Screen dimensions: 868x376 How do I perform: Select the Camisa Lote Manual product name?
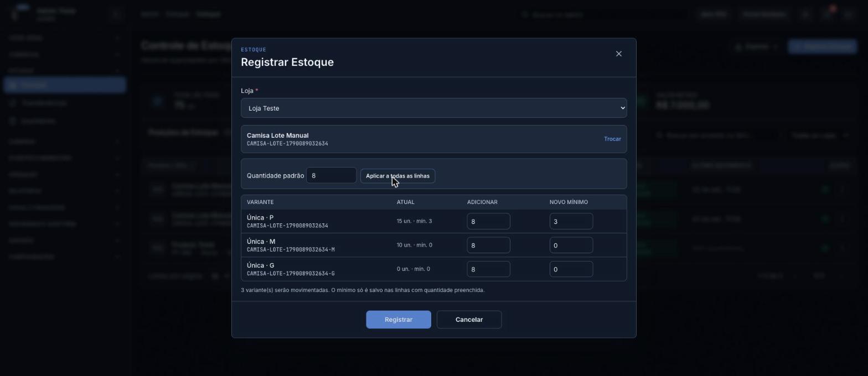(277, 135)
